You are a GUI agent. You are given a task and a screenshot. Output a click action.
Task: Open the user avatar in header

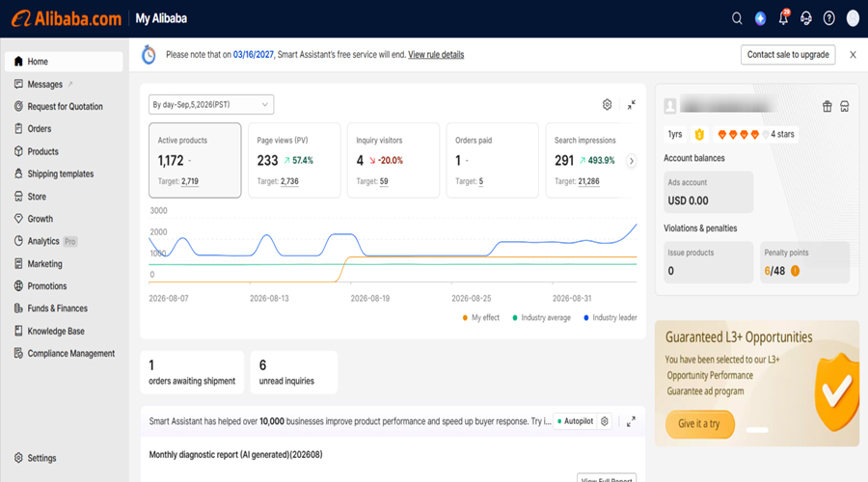pyautogui.click(x=853, y=19)
